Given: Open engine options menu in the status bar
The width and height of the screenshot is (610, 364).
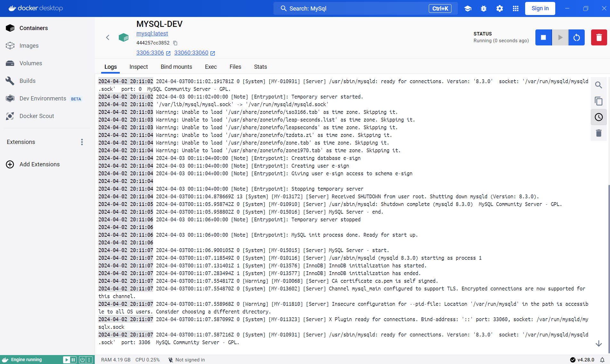Looking at the screenshot, I should pos(89,360).
